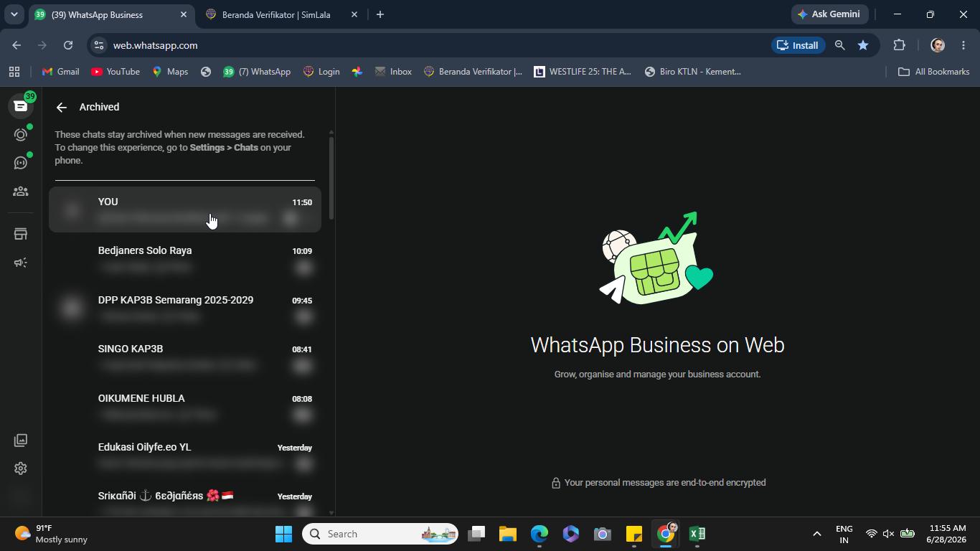
Task: Open the zoom magnifier icon in address bar
Action: (839, 45)
